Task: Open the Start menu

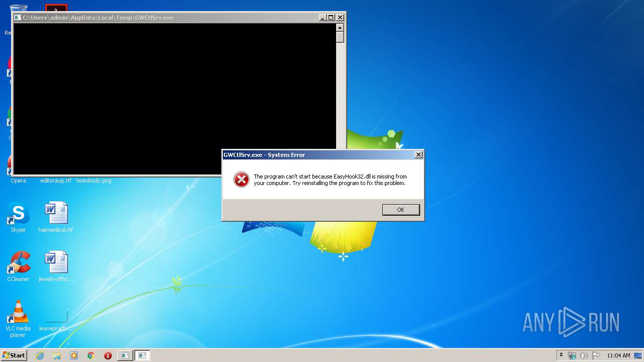Action: (14, 355)
